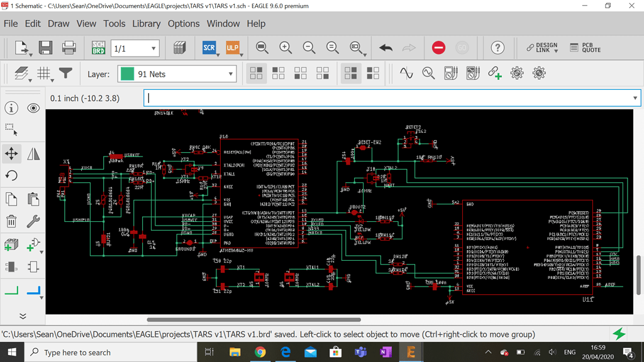
Task: Open the Library menu
Action: [146, 23]
